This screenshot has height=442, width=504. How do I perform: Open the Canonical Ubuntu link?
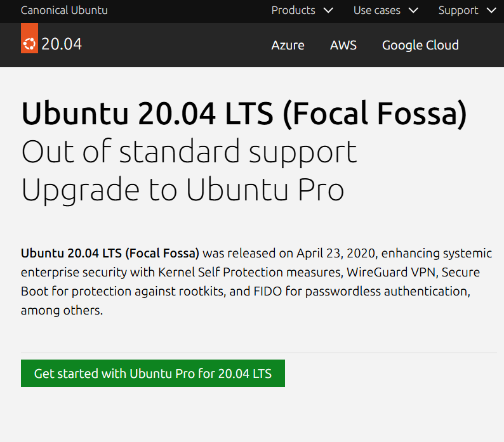pyautogui.click(x=64, y=11)
